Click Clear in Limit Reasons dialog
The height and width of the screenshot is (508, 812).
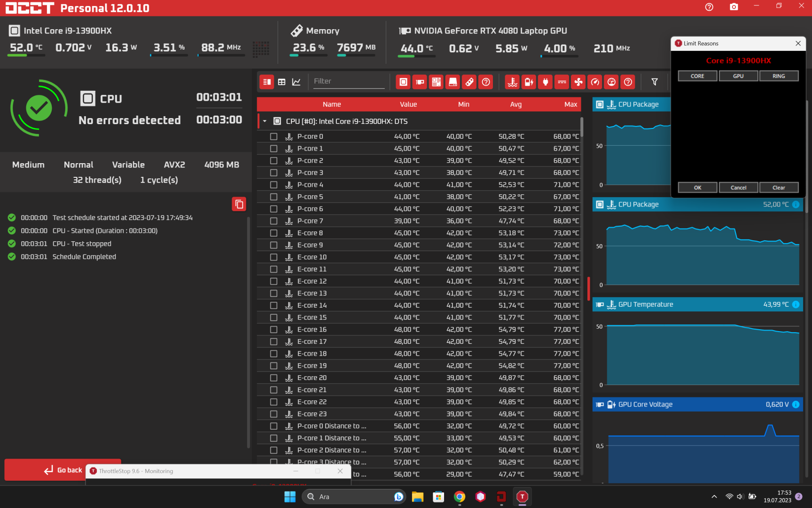(779, 188)
